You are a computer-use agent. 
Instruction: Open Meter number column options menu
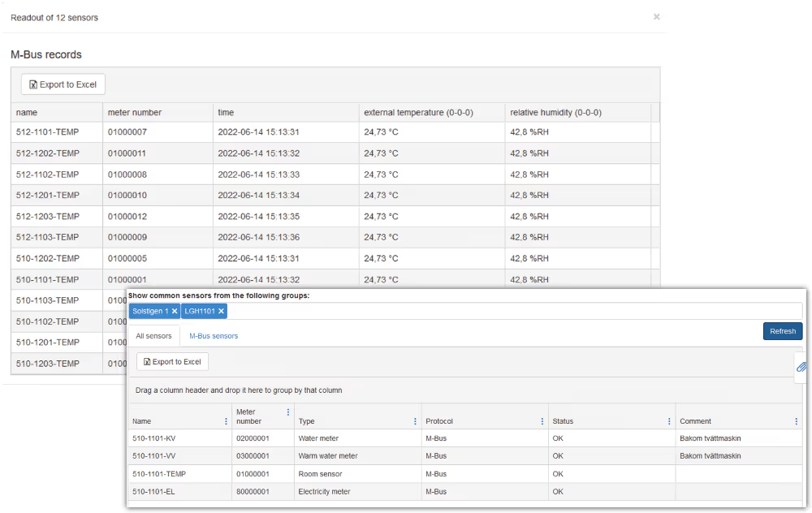coord(288,412)
